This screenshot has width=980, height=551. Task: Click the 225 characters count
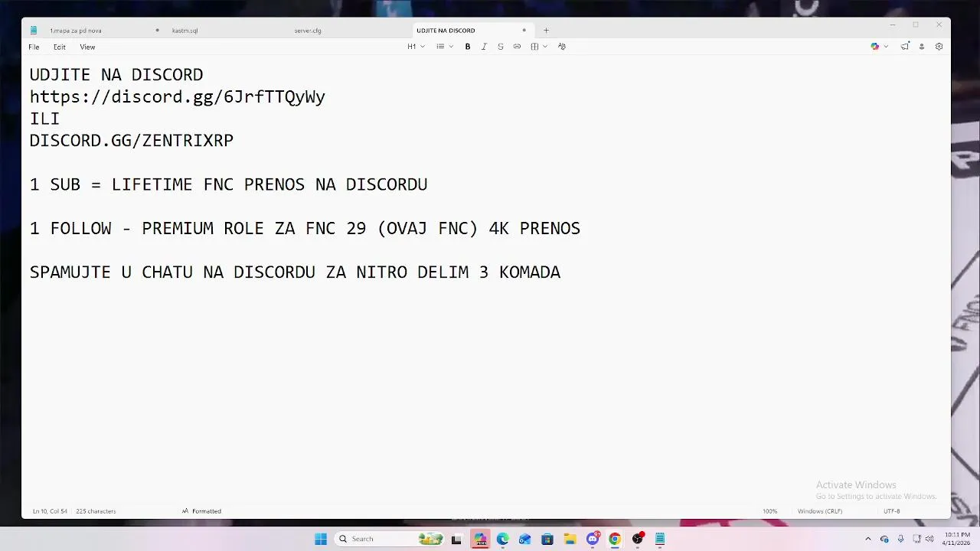point(96,511)
